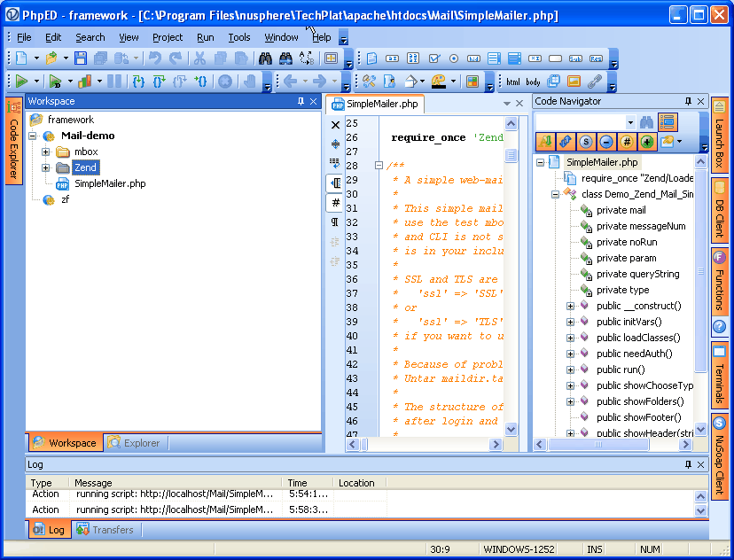Switch to the Explorer tab
Image resolution: width=734 pixels, height=560 pixels.
134,442
